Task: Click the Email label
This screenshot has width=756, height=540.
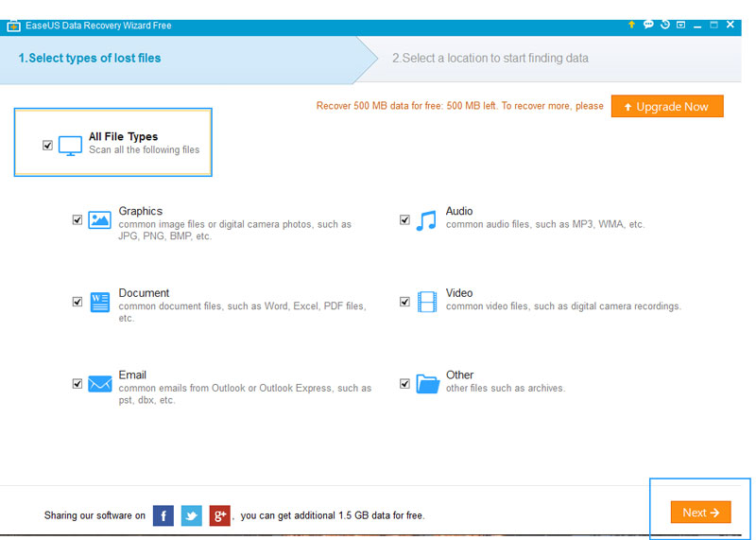Action: point(132,375)
